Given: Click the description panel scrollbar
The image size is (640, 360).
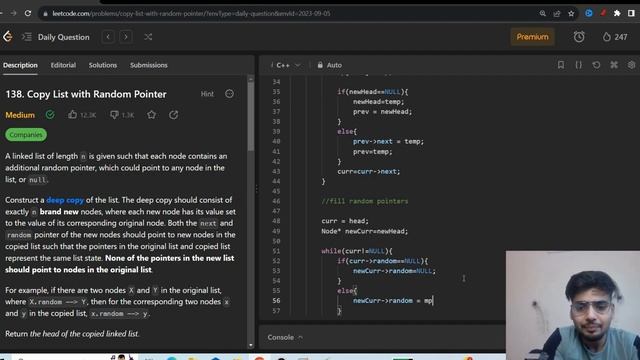Looking at the screenshot, I should 251,116.
